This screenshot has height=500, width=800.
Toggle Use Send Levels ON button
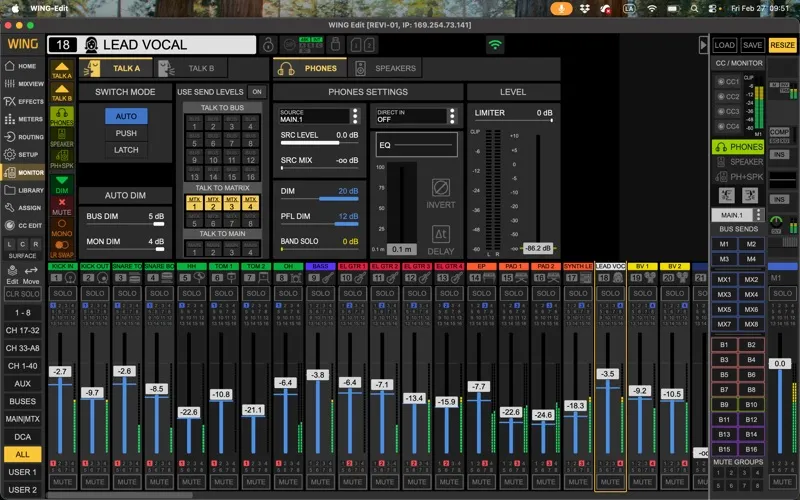(x=257, y=92)
